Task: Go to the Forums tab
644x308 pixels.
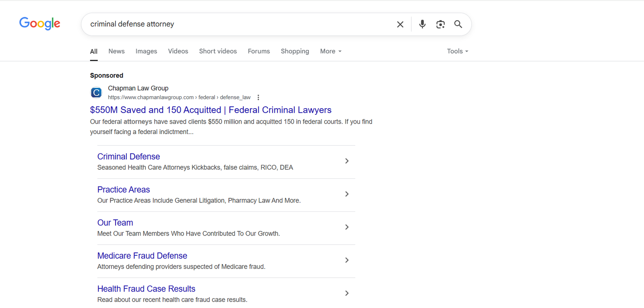Action: (x=259, y=51)
